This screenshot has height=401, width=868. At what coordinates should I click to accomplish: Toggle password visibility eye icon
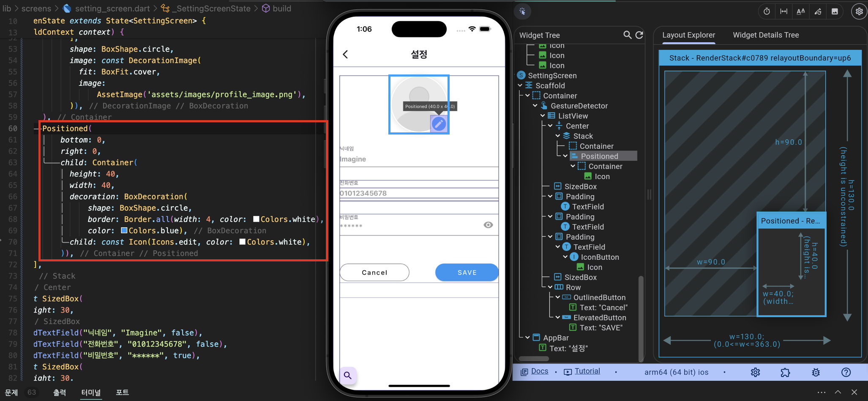point(488,225)
